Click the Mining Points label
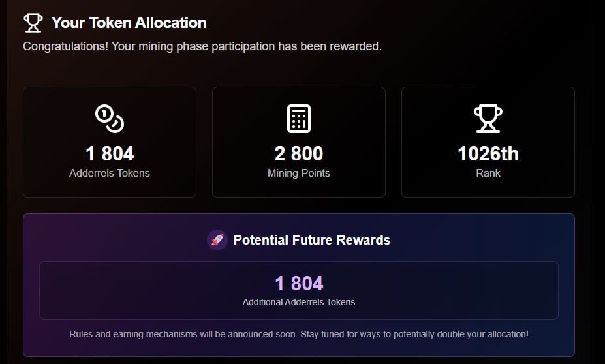 pyautogui.click(x=299, y=173)
